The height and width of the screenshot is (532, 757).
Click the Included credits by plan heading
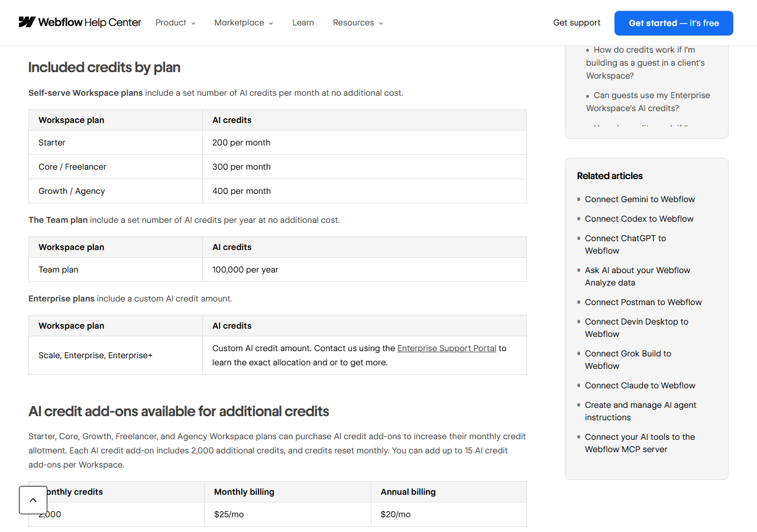(x=104, y=67)
